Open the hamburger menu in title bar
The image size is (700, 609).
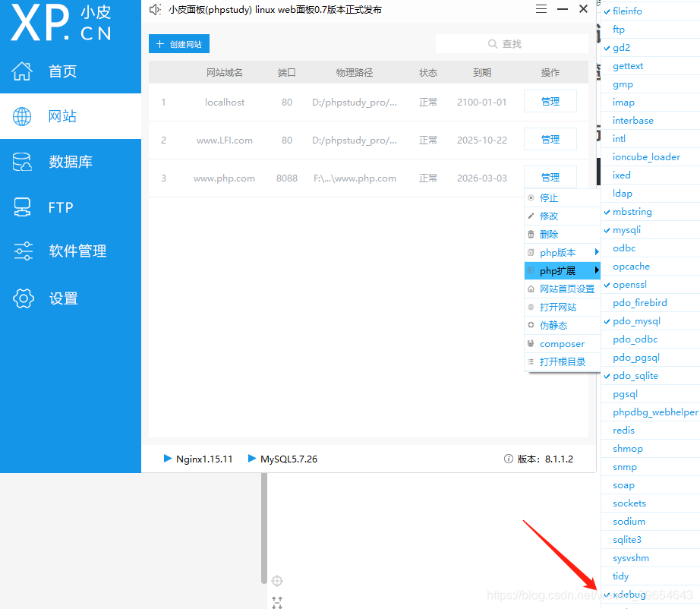(541, 9)
